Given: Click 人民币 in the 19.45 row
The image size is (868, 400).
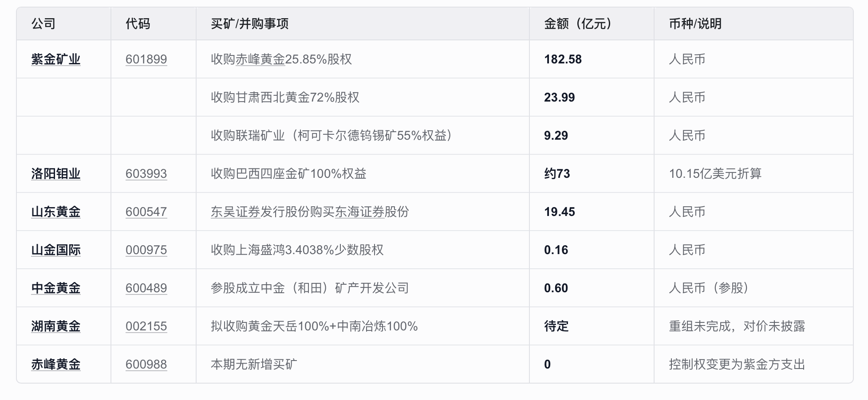Looking at the screenshot, I should (687, 212).
